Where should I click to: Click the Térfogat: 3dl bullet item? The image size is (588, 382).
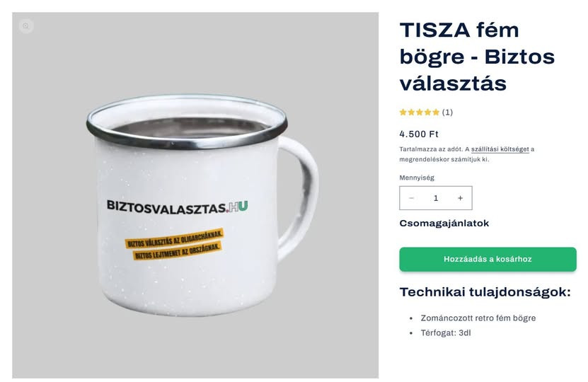[x=446, y=333]
